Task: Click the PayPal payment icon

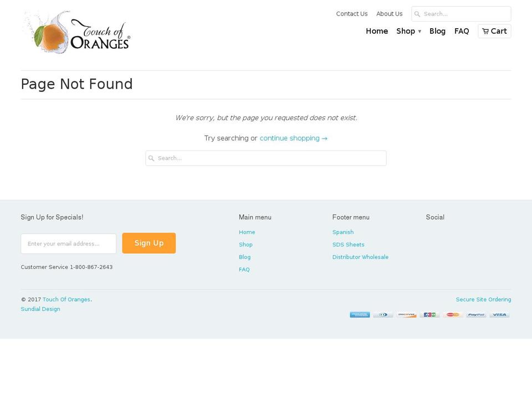Action: (x=476, y=315)
